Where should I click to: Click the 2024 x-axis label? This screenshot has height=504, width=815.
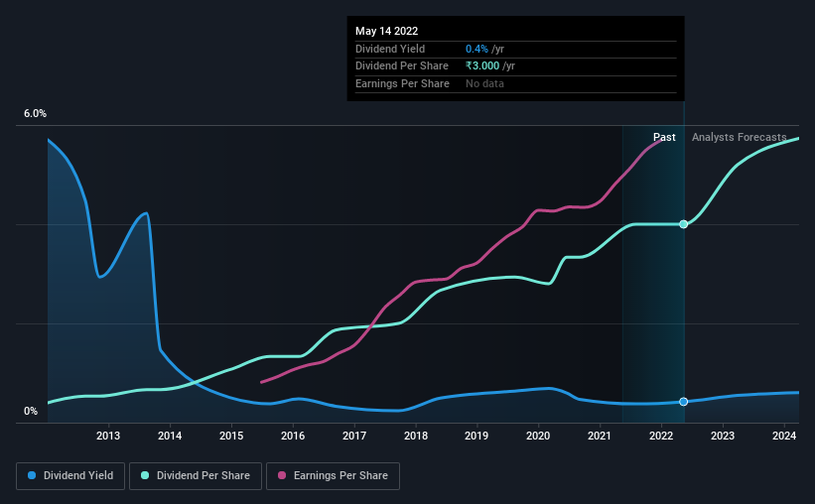pyautogui.click(x=784, y=436)
